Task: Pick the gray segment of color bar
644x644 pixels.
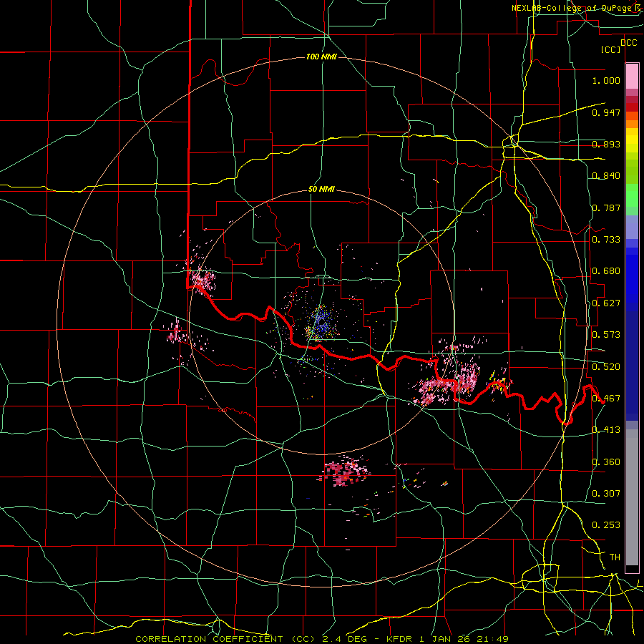Action: click(632, 497)
